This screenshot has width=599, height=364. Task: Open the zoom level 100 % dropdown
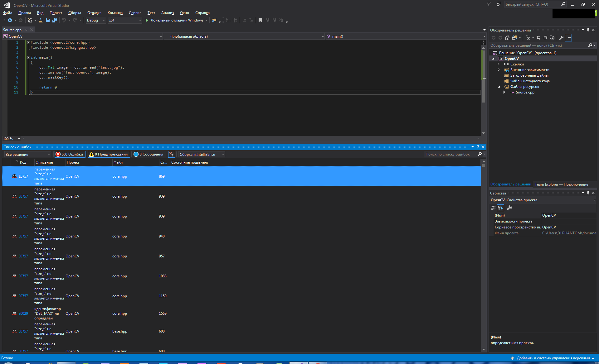(x=12, y=139)
